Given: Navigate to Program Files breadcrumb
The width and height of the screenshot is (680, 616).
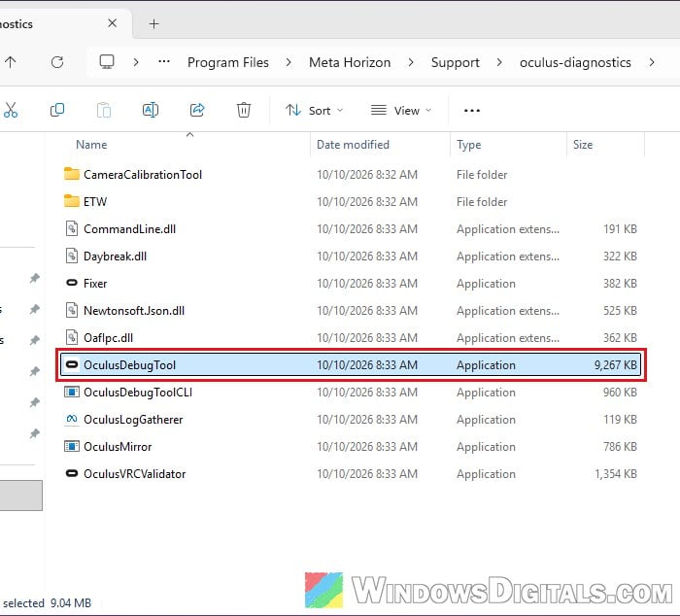Looking at the screenshot, I should coord(228,62).
